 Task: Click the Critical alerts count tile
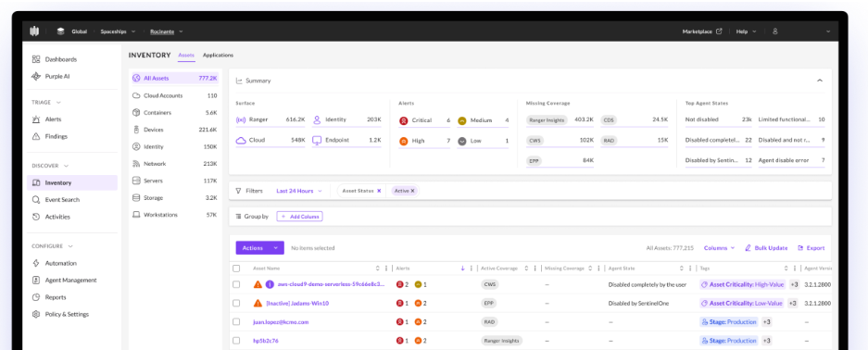(x=424, y=120)
